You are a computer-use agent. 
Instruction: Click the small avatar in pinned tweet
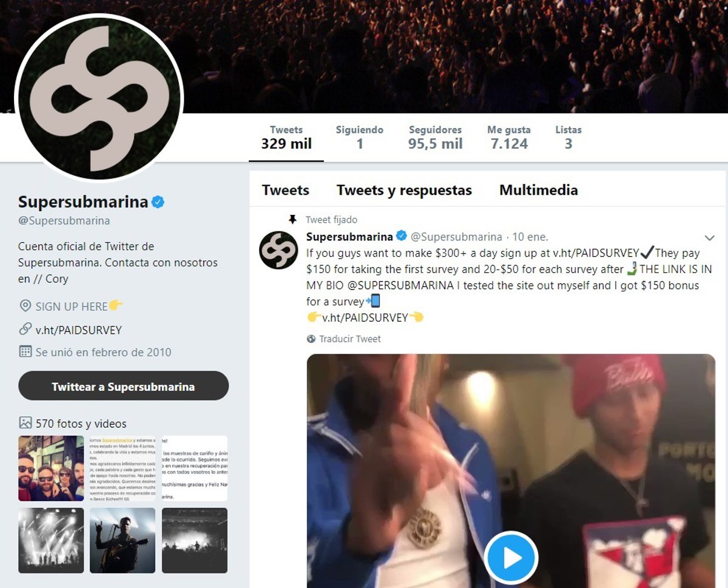tap(278, 250)
